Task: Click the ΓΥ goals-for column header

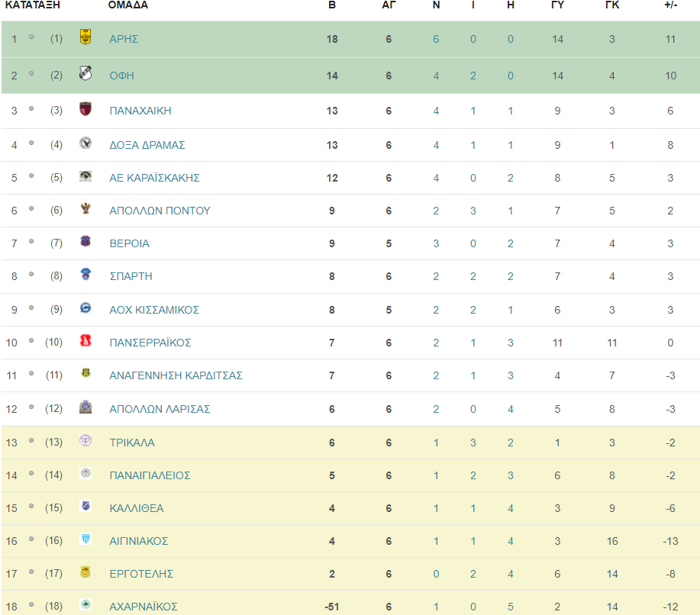Action: 557,5
